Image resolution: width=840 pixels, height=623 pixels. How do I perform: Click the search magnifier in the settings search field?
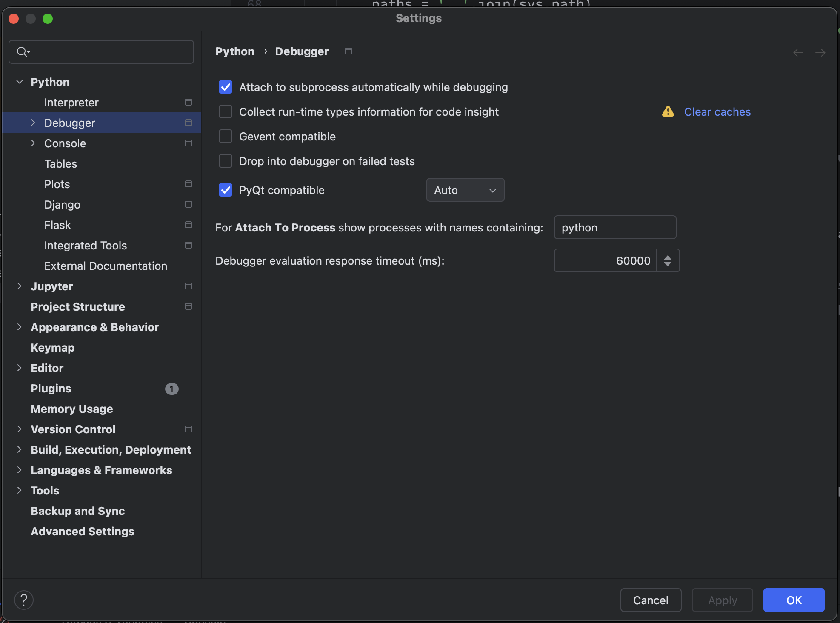coord(23,51)
